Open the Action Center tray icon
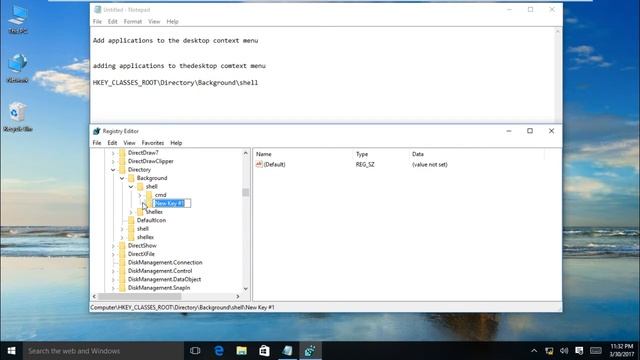640x360 pixels. click(579, 351)
